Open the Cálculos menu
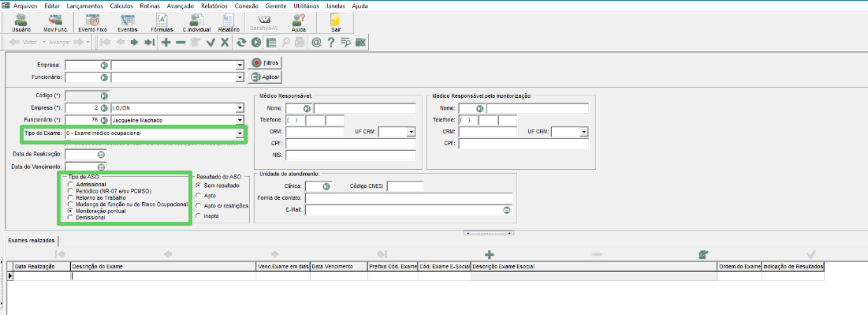Viewport: 868px width, 315px height. pos(121,6)
